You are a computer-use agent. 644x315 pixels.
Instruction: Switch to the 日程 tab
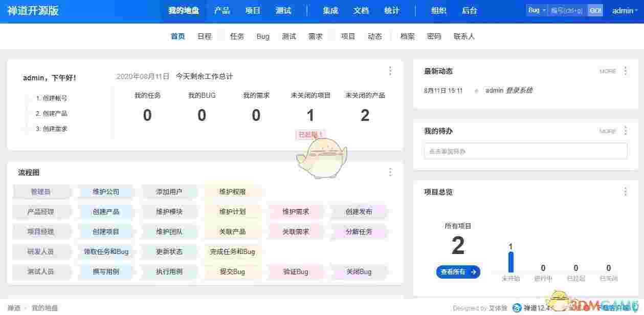click(204, 36)
